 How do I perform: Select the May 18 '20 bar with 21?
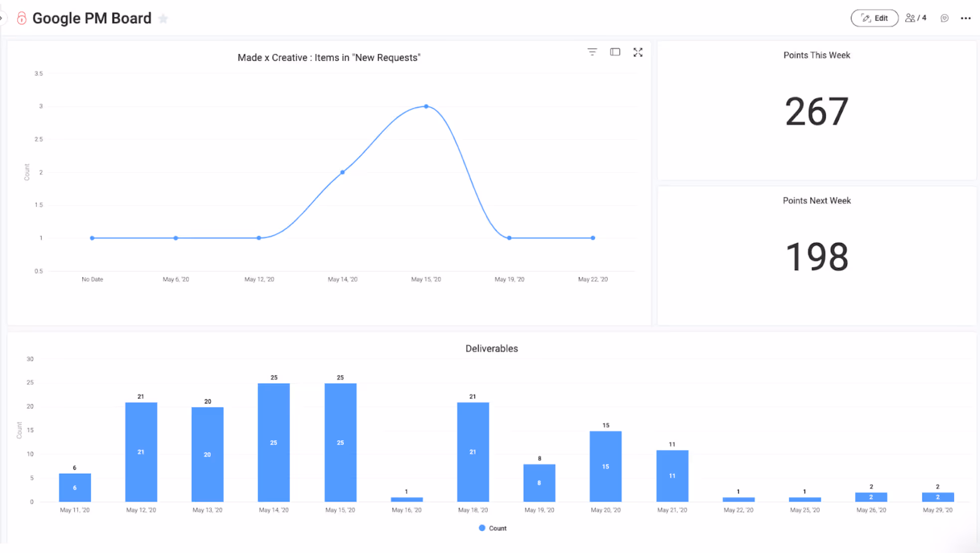[x=472, y=451]
